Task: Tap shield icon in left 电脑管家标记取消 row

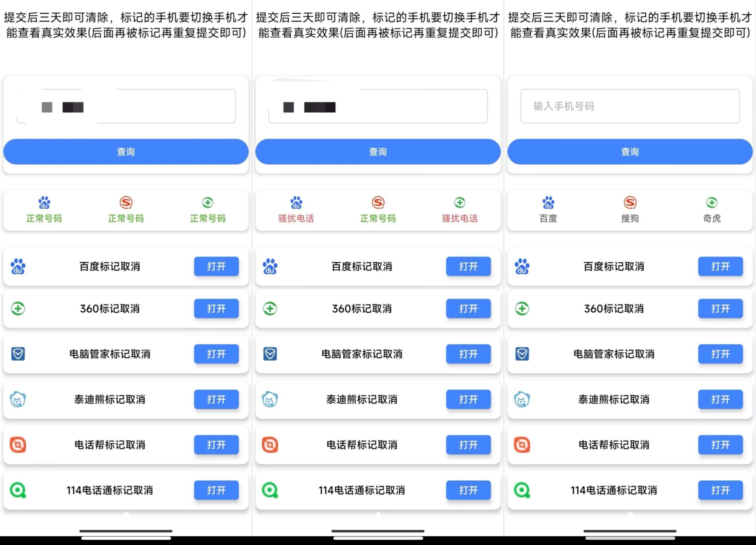Action: 18,354
